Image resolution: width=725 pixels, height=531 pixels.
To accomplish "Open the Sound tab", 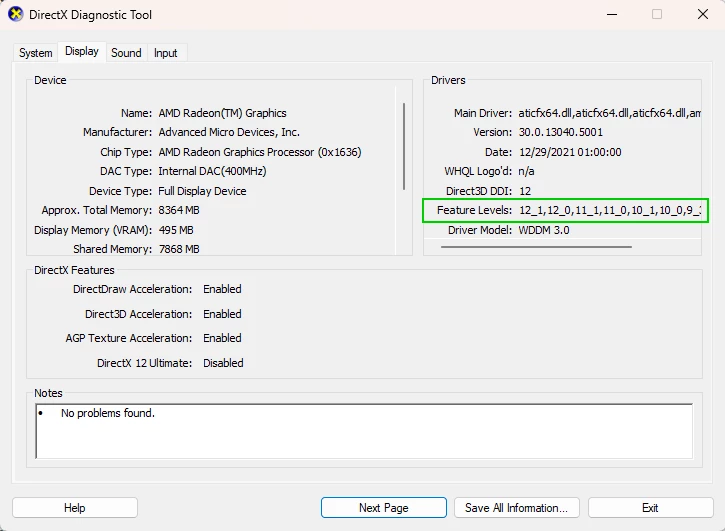I will tap(126, 53).
